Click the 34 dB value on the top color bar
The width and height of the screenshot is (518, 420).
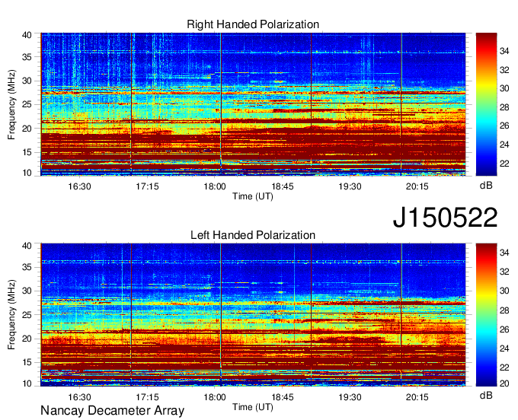[504, 51]
